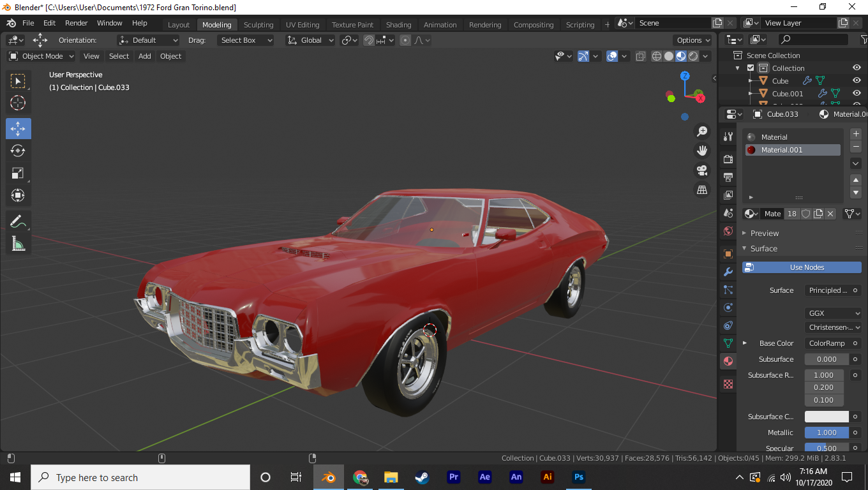Switch perspective/orthographic with the grid icon

(702, 189)
